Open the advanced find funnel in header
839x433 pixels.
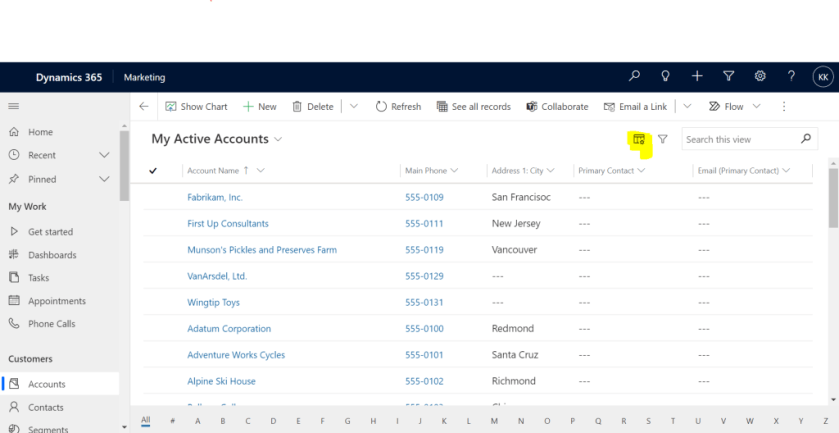[728, 77]
